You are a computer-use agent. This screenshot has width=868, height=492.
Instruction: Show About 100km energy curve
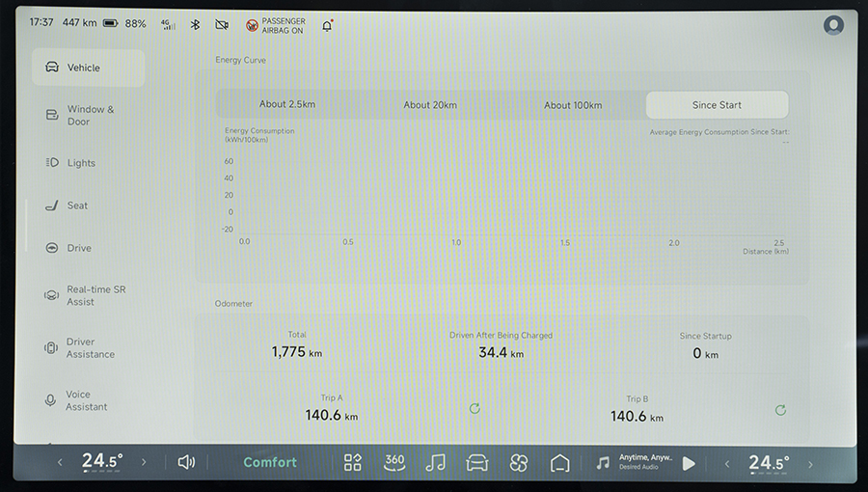[573, 105]
